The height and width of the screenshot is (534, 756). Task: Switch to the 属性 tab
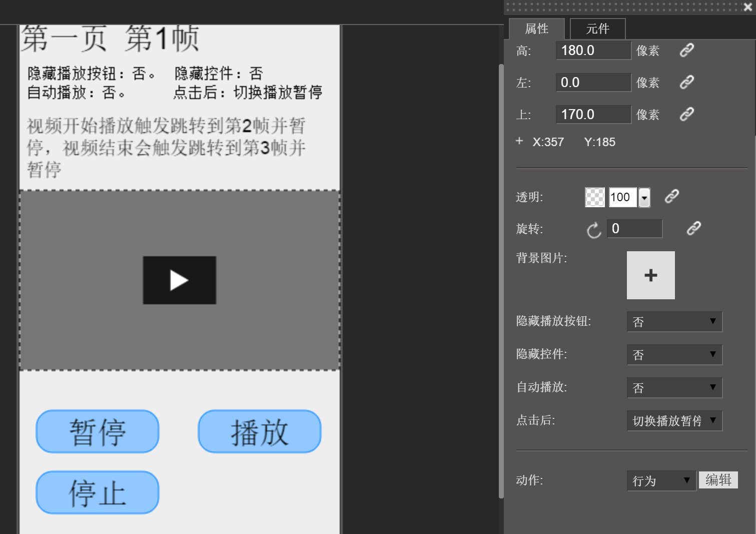click(x=536, y=29)
